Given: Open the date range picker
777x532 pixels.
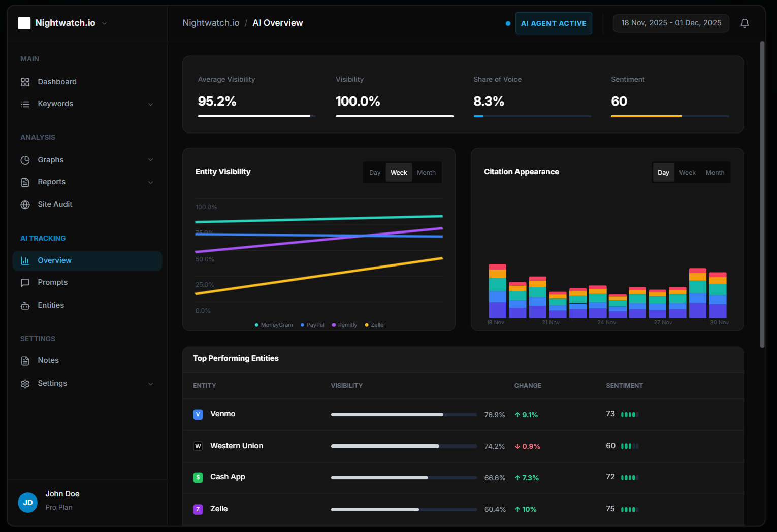Looking at the screenshot, I should (x=671, y=23).
